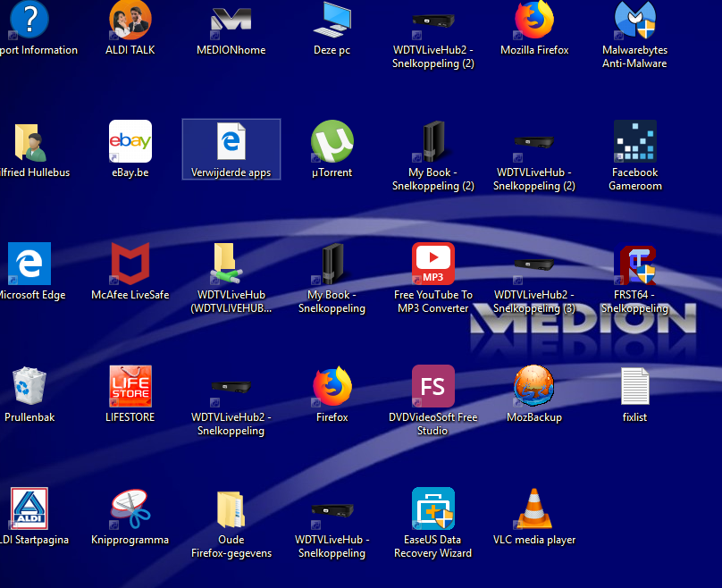Open Oude Firefox-gegevens folder
The image size is (722, 588).
point(231,508)
